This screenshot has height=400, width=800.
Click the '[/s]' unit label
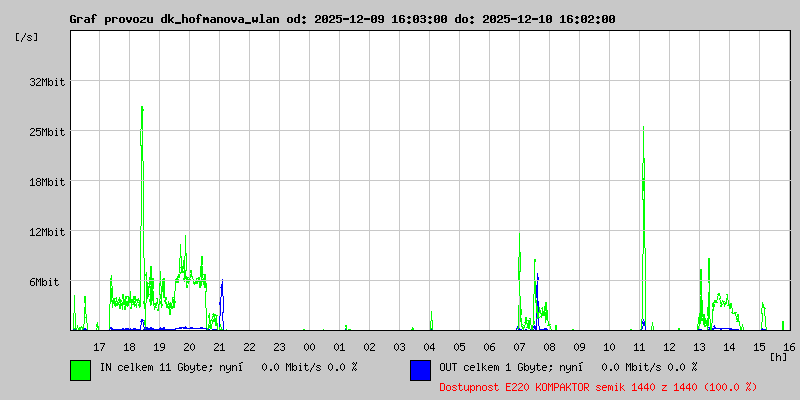pyautogui.click(x=27, y=37)
